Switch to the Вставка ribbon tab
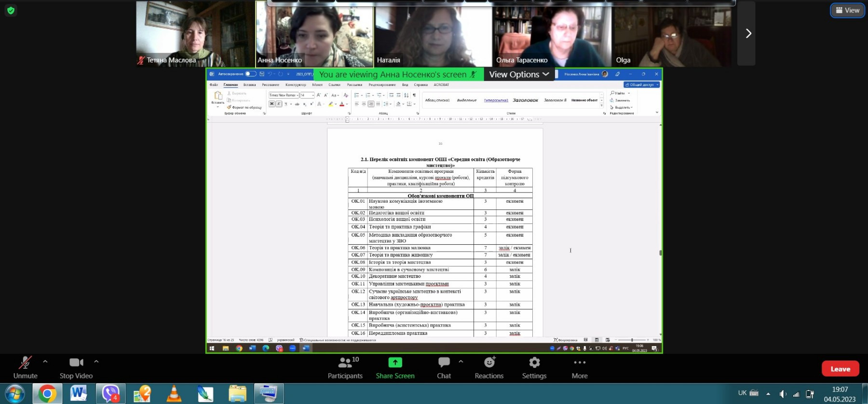 coord(250,85)
